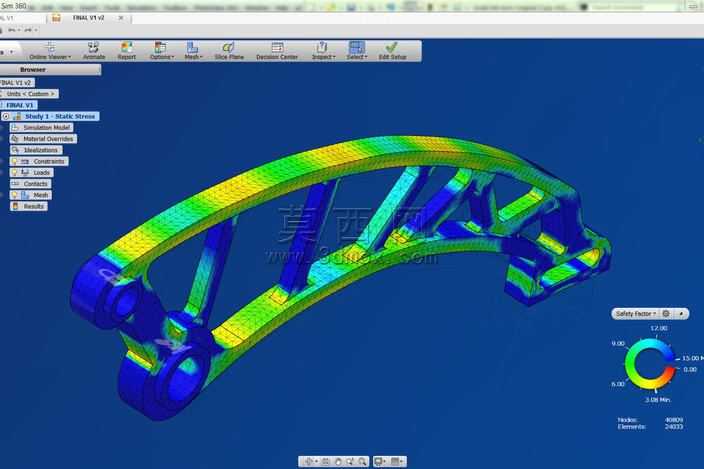Switch to the FINAL V1 v2 tab

pyautogui.click(x=88, y=18)
